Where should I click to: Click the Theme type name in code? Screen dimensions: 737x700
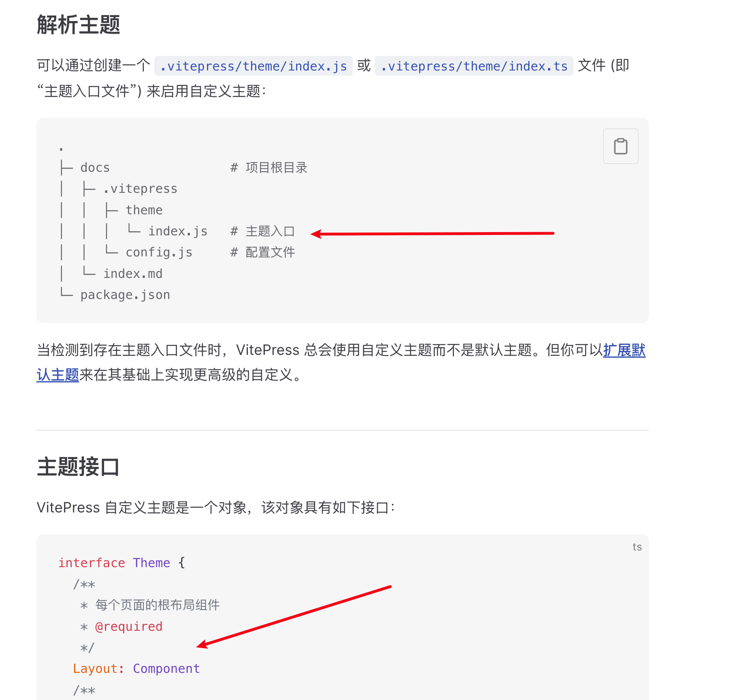click(x=151, y=563)
